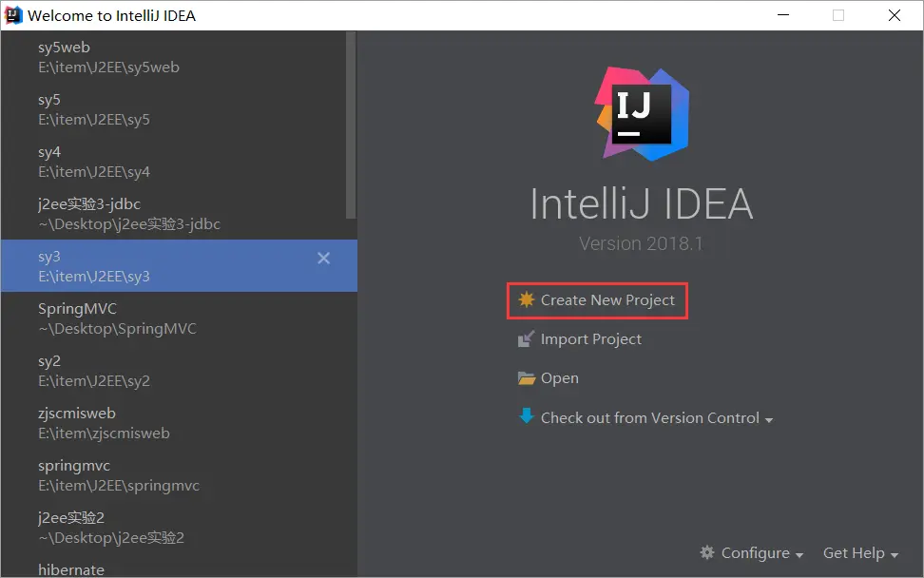Screen dimensions: 924x578
Task: Click path text E:\item\J2EE\springmvc
Action: click(119, 486)
